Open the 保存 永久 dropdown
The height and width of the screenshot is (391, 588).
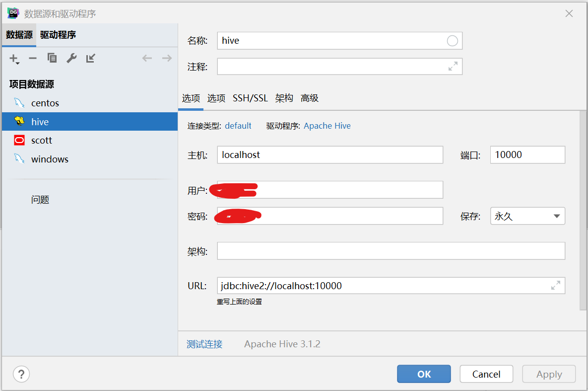point(527,216)
